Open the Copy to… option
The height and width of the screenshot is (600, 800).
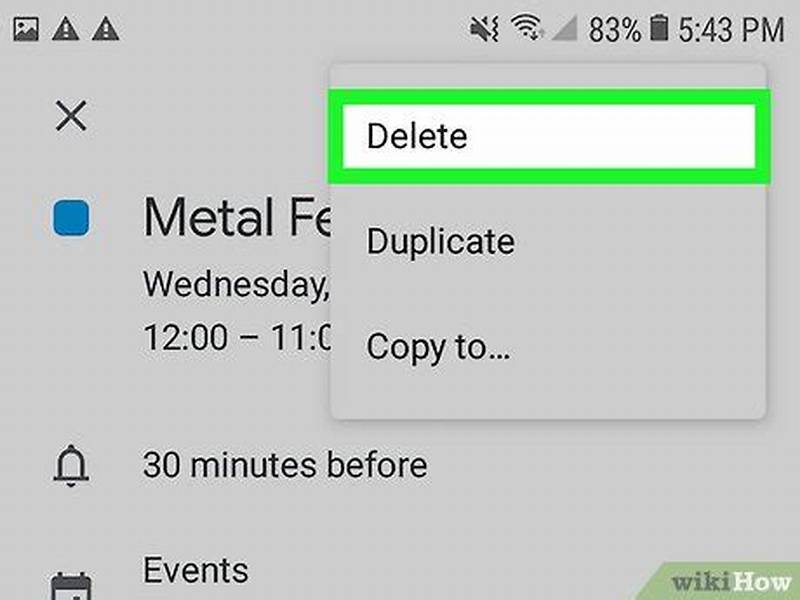[x=438, y=347]
